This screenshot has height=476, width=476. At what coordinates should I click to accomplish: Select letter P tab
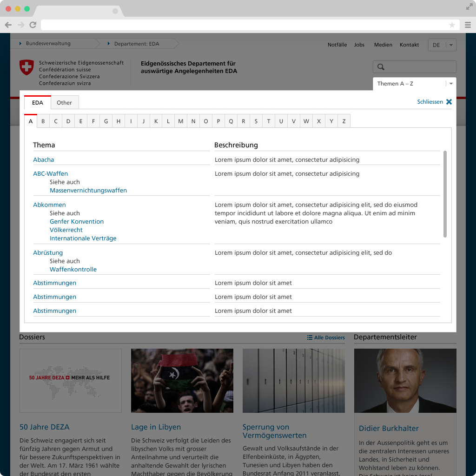pos(218,121)
